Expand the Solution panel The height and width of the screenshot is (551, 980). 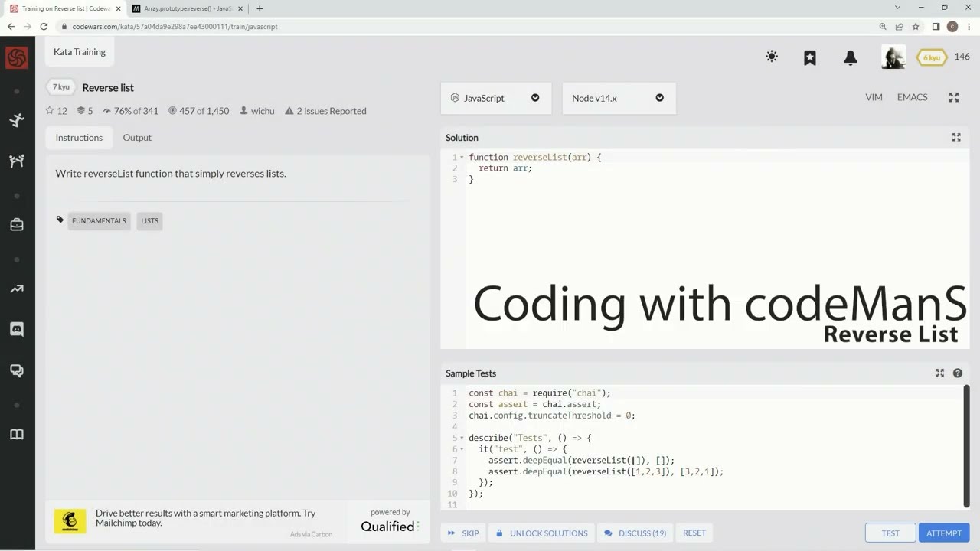[x=956, y=137]
